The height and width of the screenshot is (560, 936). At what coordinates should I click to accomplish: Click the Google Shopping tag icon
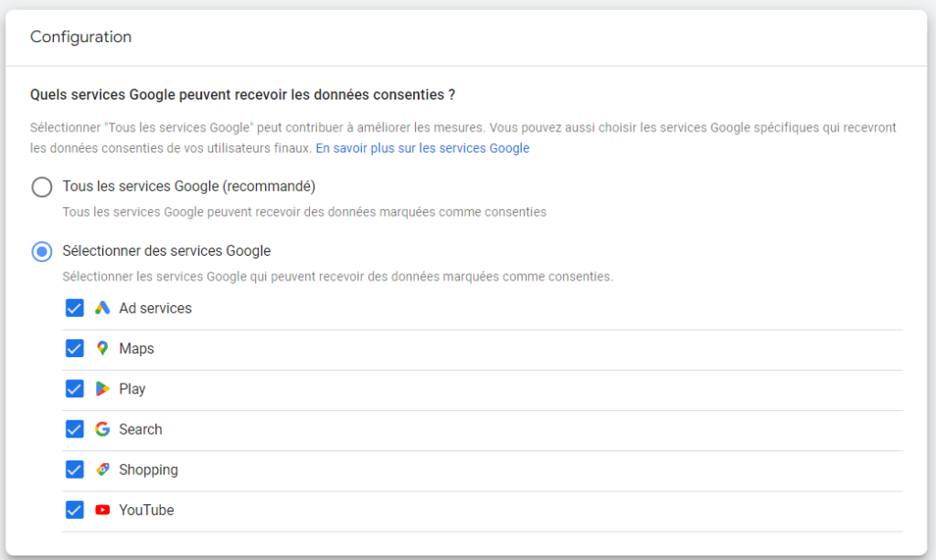tap(102, 470)
